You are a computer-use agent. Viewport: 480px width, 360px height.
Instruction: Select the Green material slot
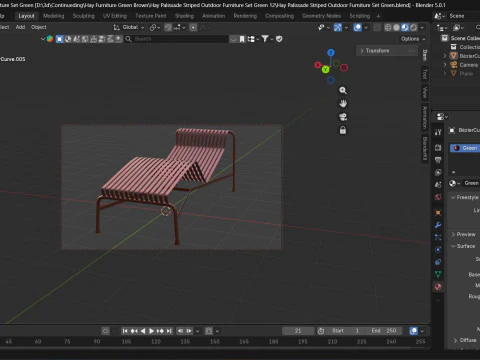(x=465, y=148)
